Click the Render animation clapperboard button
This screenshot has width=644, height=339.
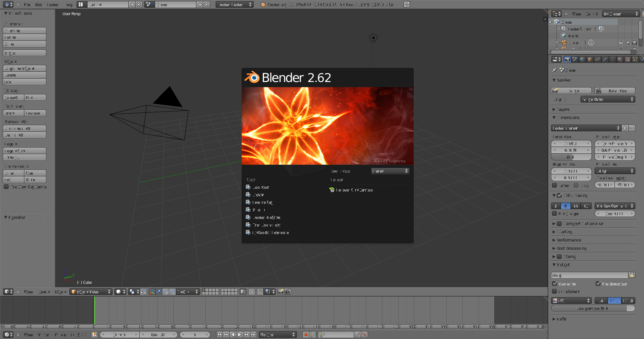(x=615, y=91)
